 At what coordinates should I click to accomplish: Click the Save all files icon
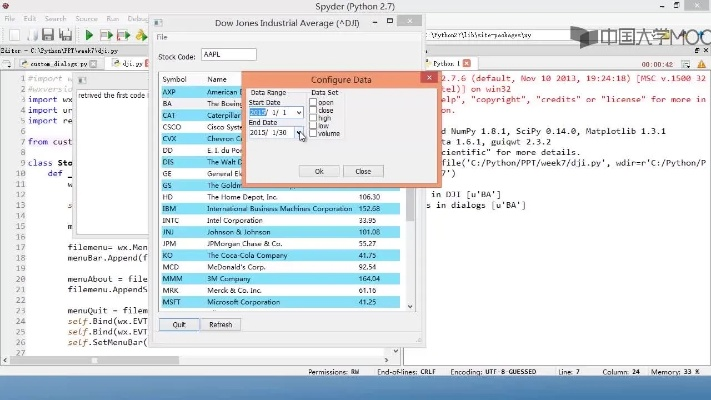[65, 35]
